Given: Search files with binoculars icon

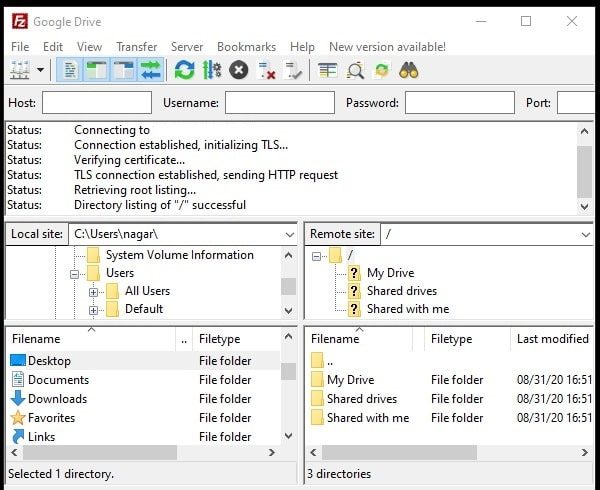Looking at the screenshot, I should point(409,70).
